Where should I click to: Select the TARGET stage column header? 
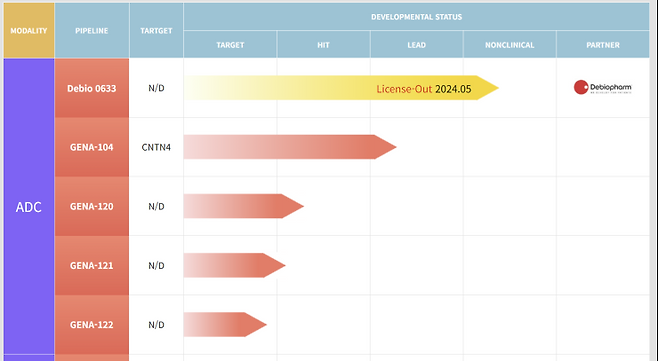tap(230, 44)
